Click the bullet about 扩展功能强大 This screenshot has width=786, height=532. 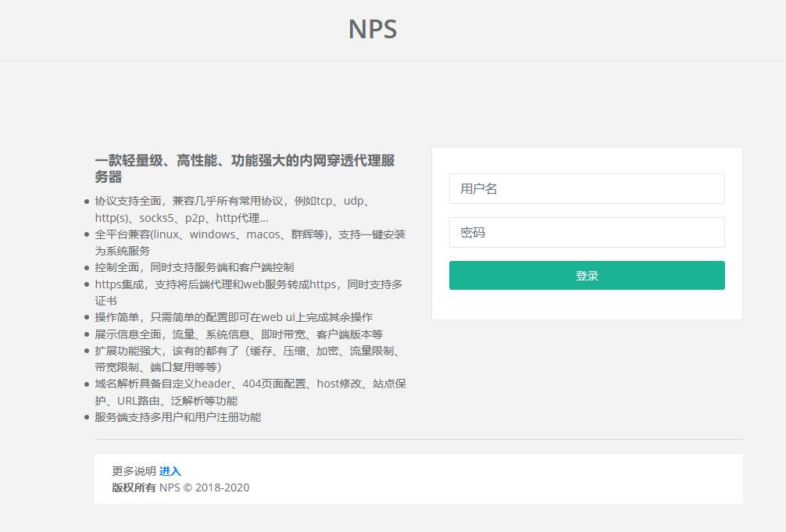(246, 359)
